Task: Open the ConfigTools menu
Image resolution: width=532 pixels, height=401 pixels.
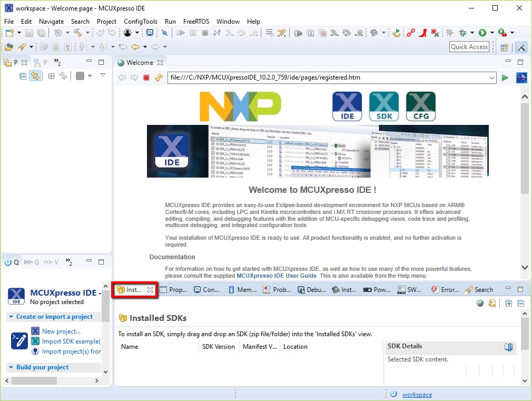Action: point(140,22)
